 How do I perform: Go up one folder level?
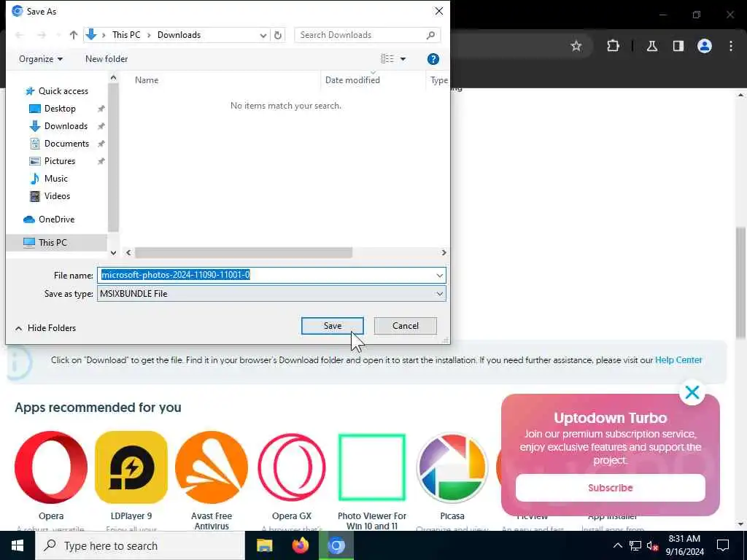tap(74, 35)
